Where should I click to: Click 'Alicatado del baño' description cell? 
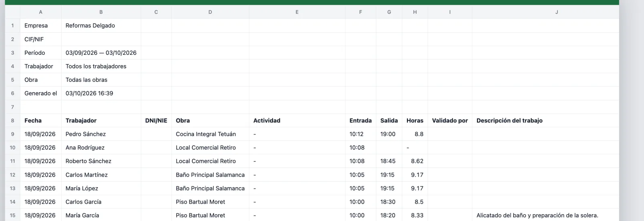point(546,215)
